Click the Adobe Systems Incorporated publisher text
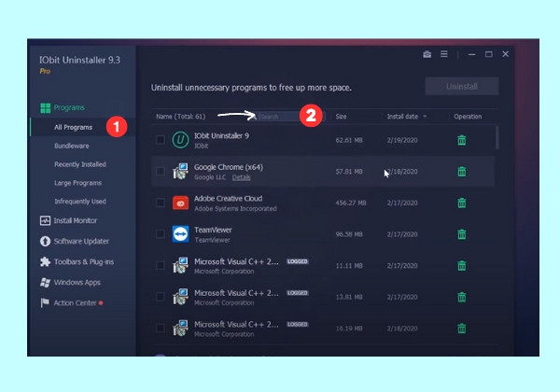The height and width of the screenshot is (392, 560). [235, 208]
